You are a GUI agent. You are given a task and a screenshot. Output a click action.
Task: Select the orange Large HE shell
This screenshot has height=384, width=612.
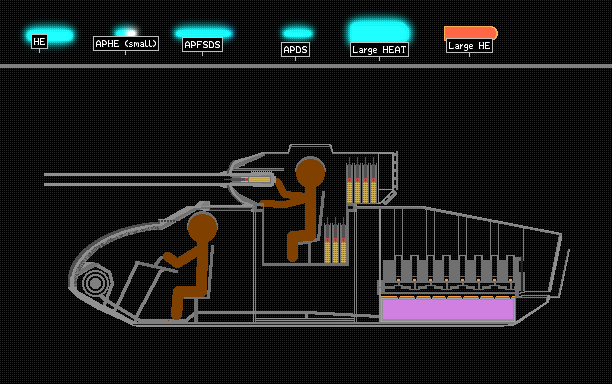tap(471, 33)
